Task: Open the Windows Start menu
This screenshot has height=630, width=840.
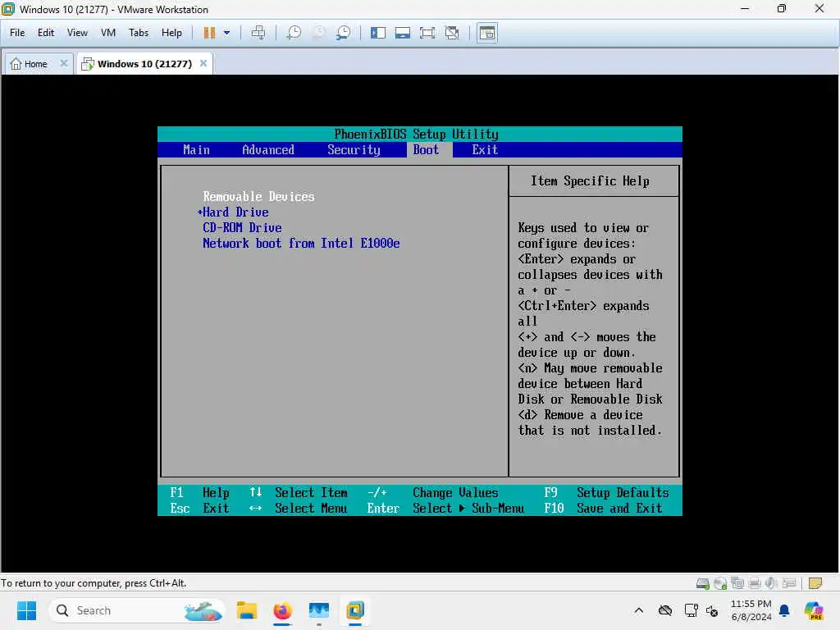Action: 26,610
